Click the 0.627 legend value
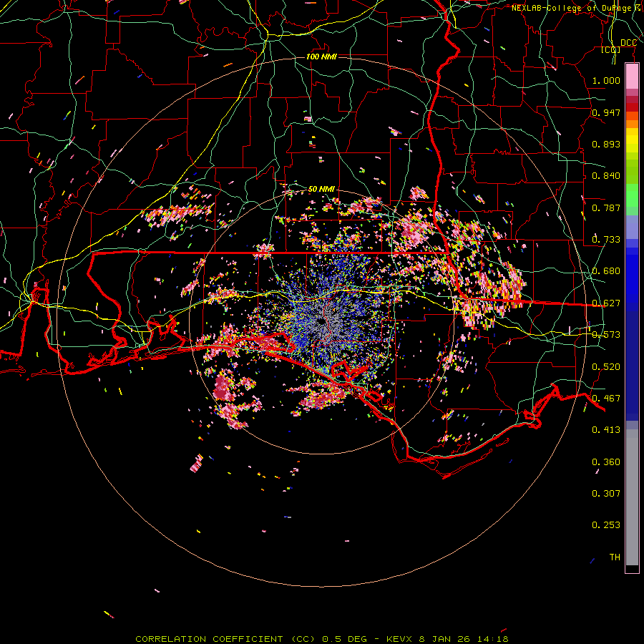 [x=606, y=303]
